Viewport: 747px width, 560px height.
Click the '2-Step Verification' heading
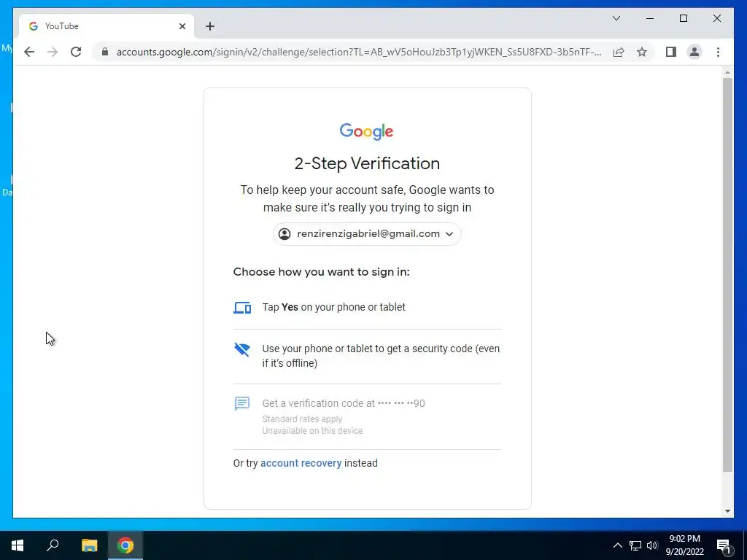coord(367,163)
